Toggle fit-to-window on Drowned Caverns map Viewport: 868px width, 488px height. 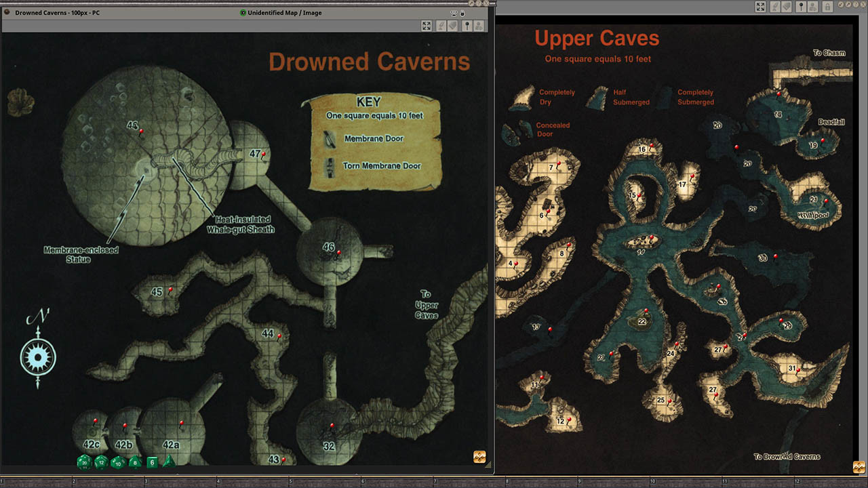point(427,26)
